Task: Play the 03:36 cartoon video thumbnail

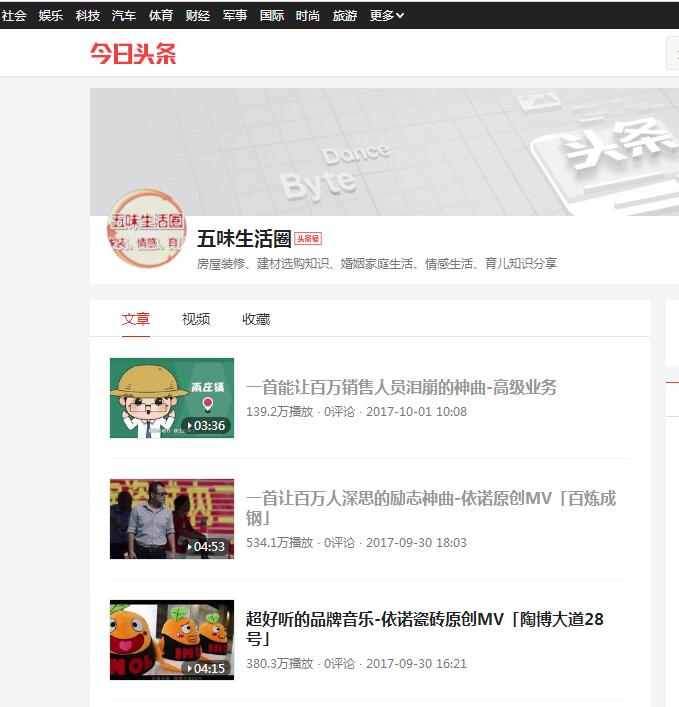Action: pyautogui.click(x=172, y=398)
